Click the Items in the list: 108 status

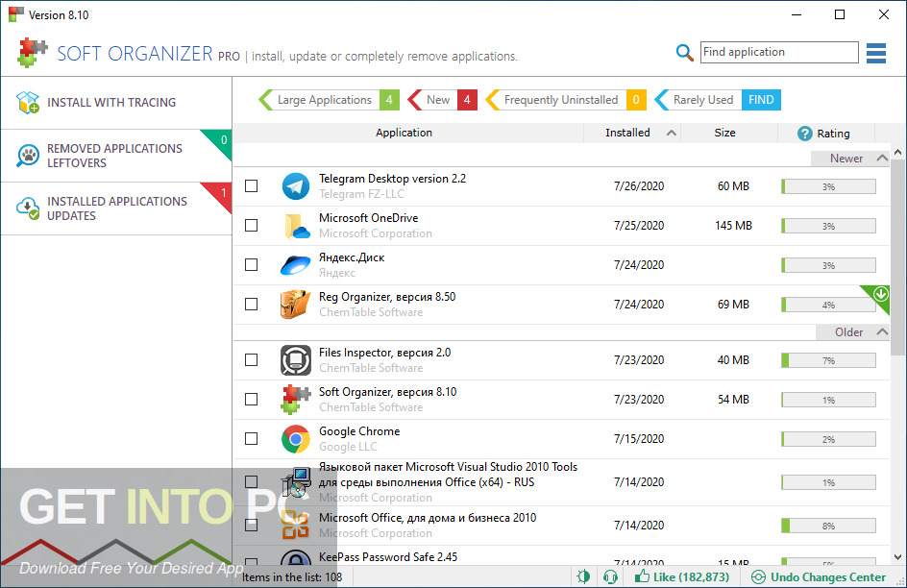pos(292,577)
